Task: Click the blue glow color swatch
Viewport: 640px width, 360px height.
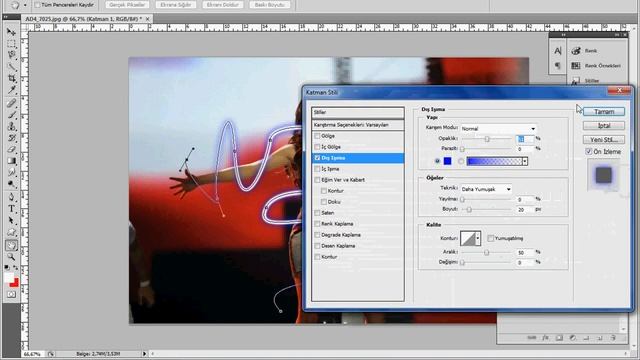Action: (x=447, y=161)
